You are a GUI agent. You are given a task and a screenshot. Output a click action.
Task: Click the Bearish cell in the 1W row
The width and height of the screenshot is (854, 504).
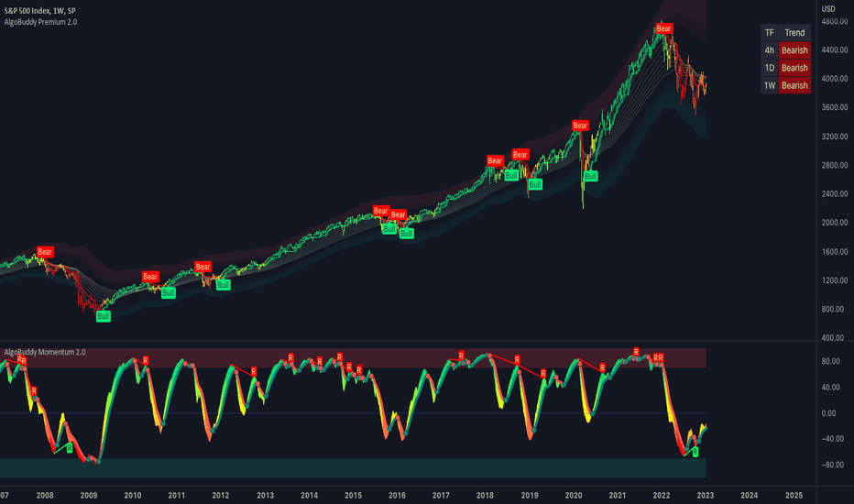[x=794, y=85]
